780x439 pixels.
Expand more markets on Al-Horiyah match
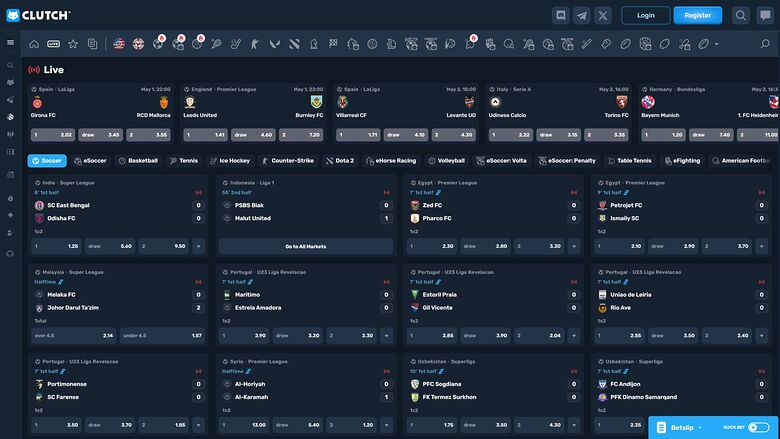(x=387, y=425)
